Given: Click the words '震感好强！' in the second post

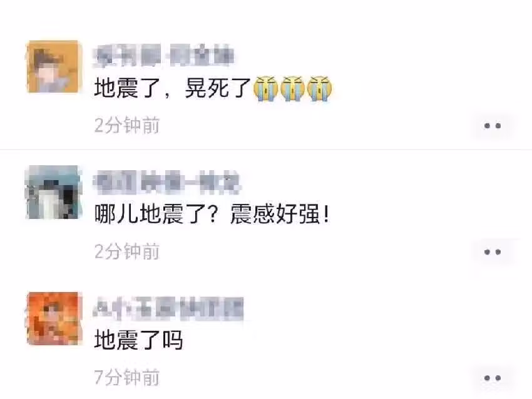Looking at the screenshot, I should [x=280, y=215].
